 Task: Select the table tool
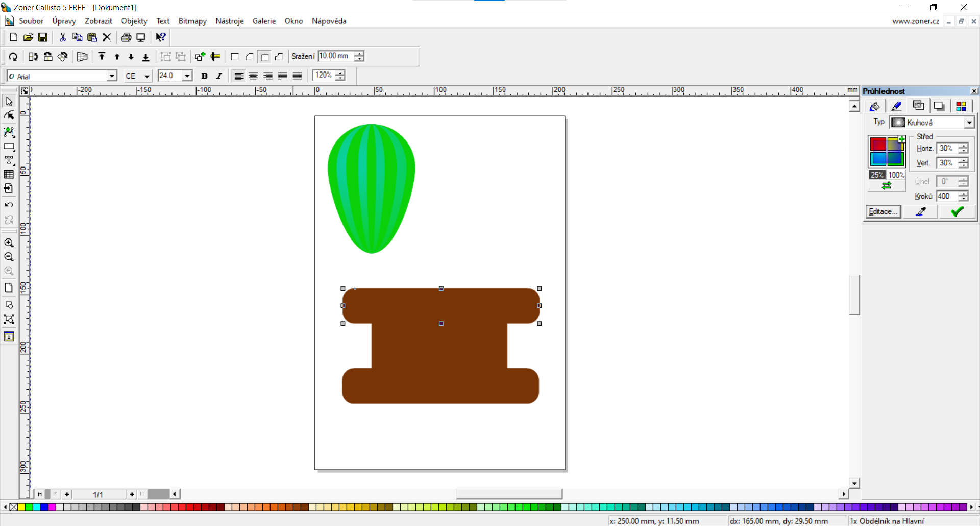[9, 174]
